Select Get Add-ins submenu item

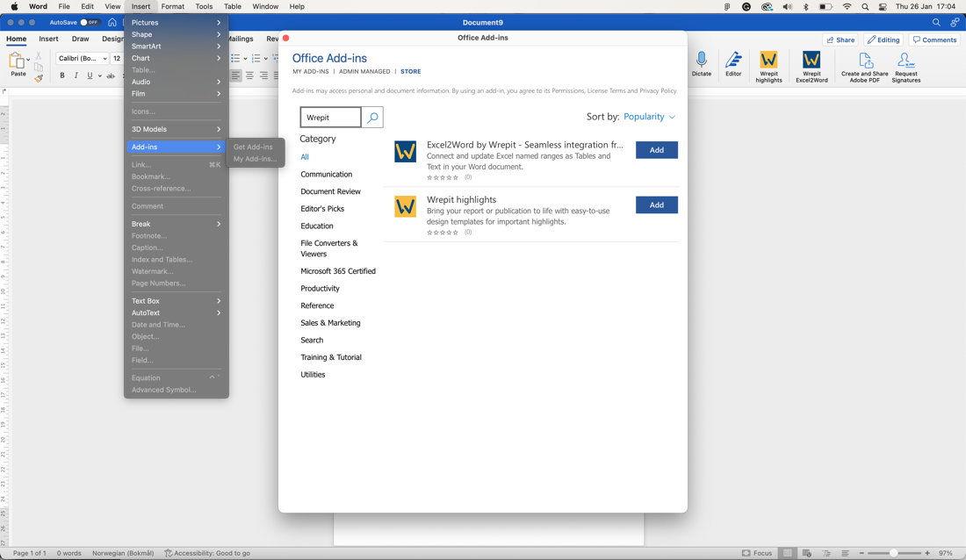[253, 147]
